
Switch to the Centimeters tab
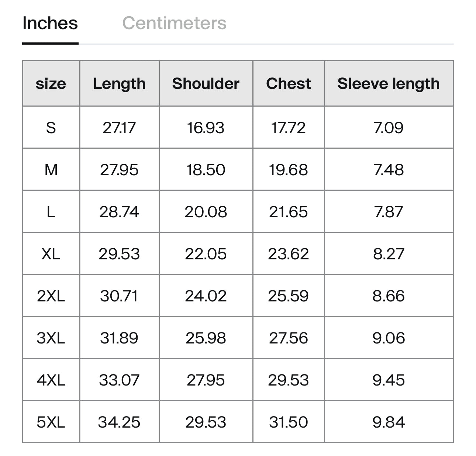tap(174, 23)
